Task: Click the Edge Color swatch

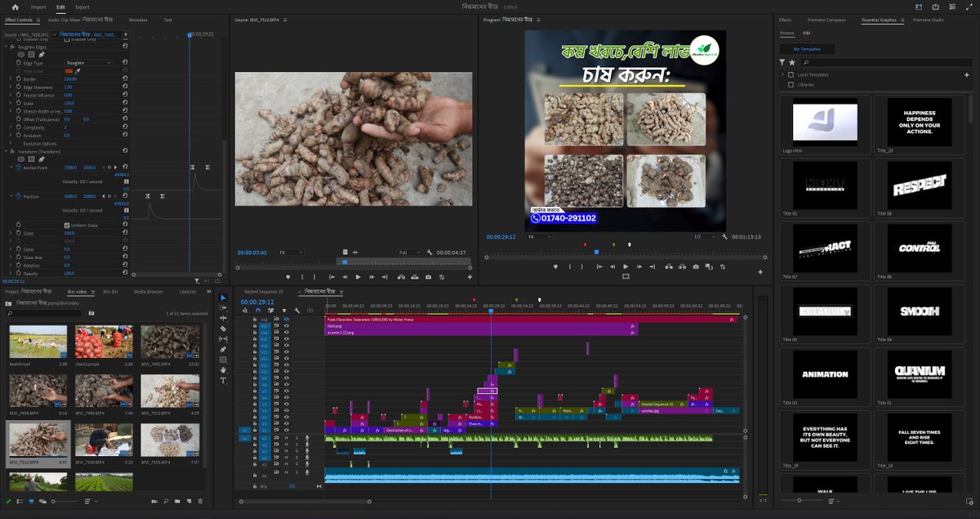Action: coord(69,71)
